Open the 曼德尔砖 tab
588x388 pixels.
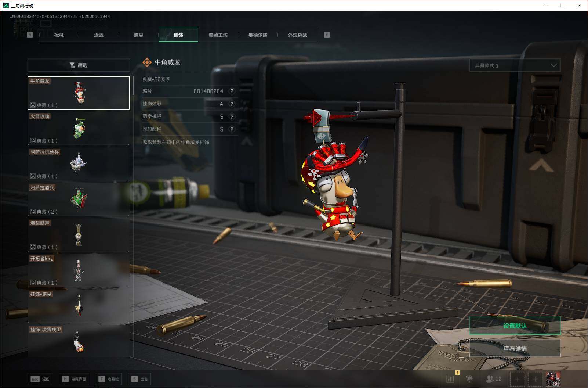pyautogui.click(x=258, y=35)
